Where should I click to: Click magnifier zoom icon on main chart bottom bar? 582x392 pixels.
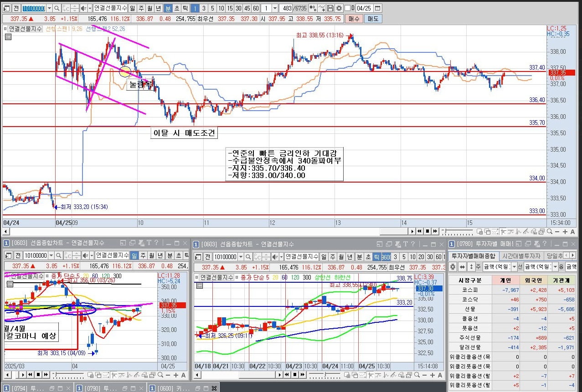click(550, 231)
